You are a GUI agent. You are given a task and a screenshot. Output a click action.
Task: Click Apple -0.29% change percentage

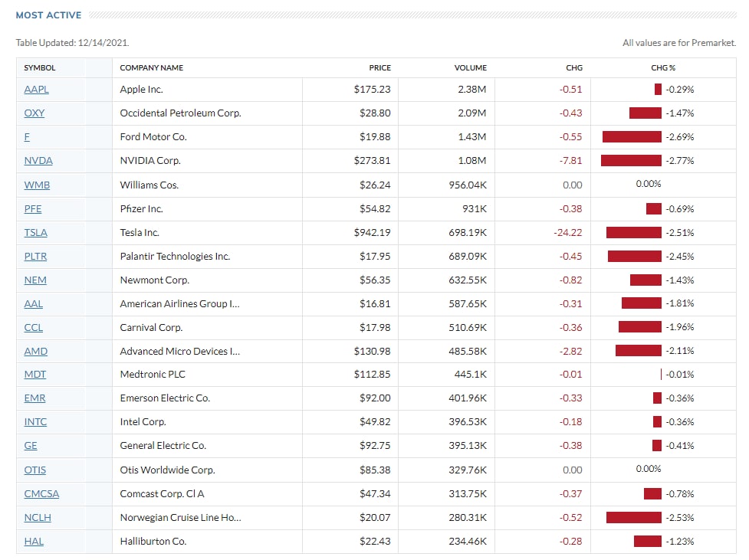(x=680, y=90)
